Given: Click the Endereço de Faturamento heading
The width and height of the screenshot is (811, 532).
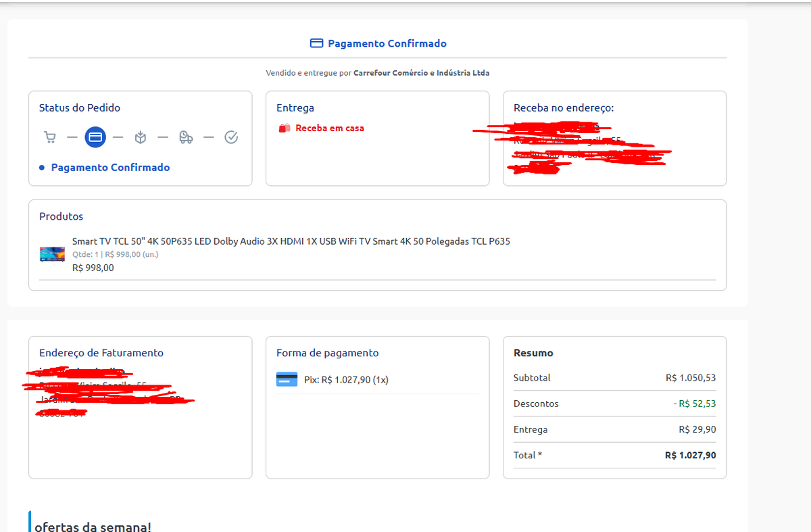Looking at the screenshot, I should pos(101,353).
